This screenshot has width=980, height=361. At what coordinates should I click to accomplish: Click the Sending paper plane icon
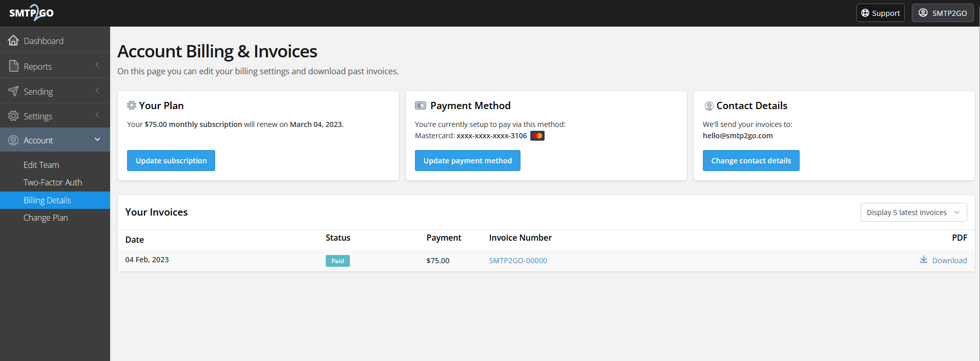(13, 91)
